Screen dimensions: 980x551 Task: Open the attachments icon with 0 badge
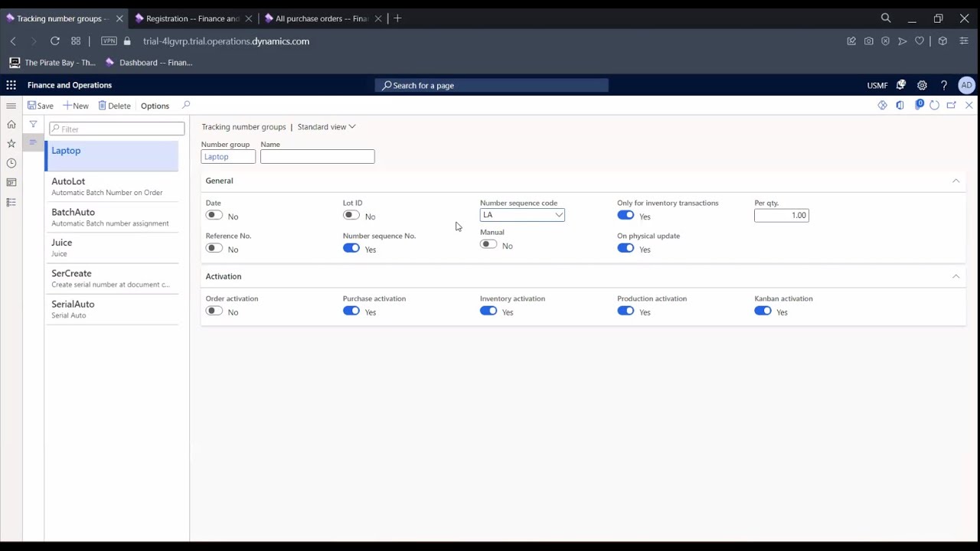point(919,105)
